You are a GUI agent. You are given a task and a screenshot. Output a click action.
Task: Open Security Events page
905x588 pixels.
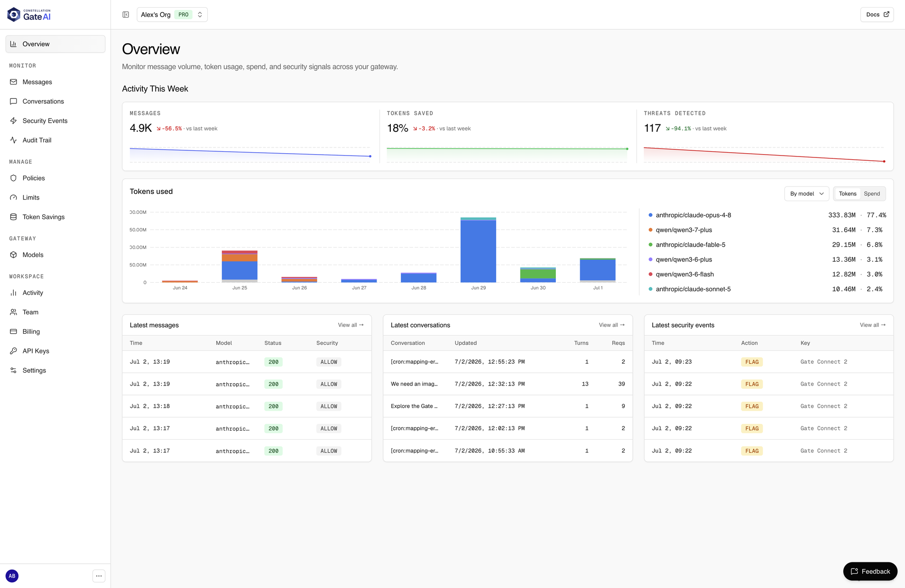coord(55,121)
